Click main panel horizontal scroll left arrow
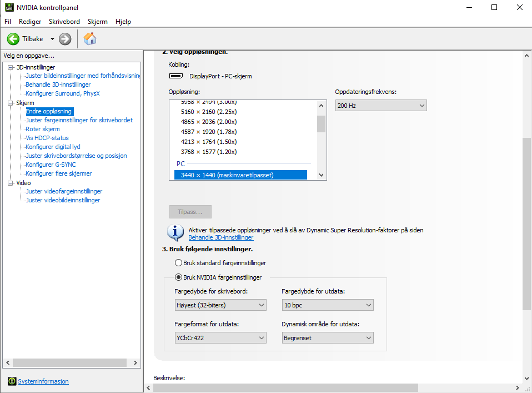The image size is (532, 393). click(149, 387)
